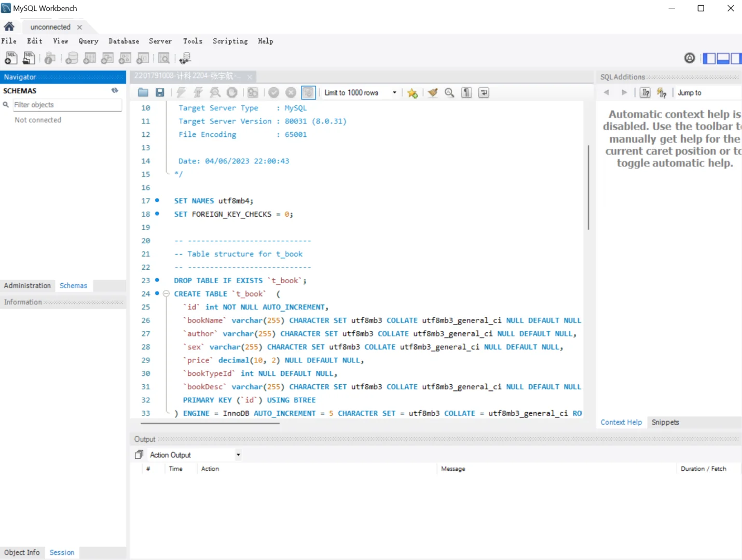
Task: Click the create new function icon
Action: (143, 58)
